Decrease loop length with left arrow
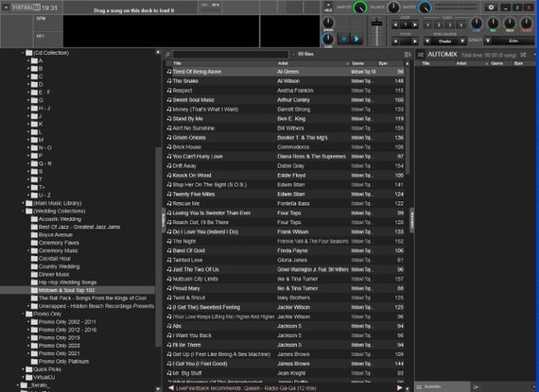The height and width of the screenshot is (392, 539). 395,25
